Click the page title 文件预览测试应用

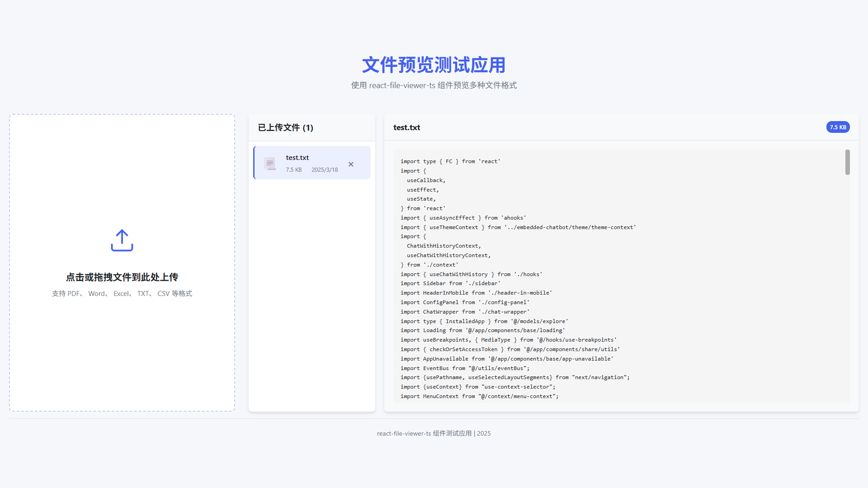coord(434,65)
